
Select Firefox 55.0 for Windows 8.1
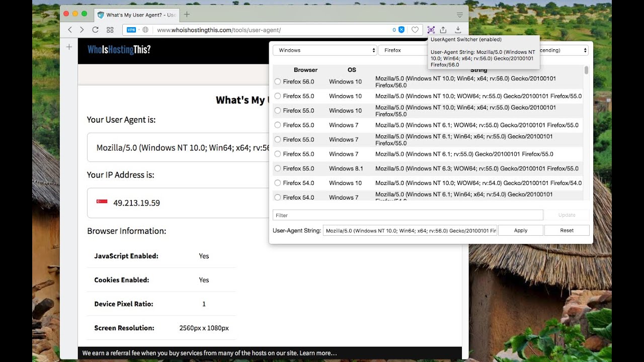click(x=277, y=168)
